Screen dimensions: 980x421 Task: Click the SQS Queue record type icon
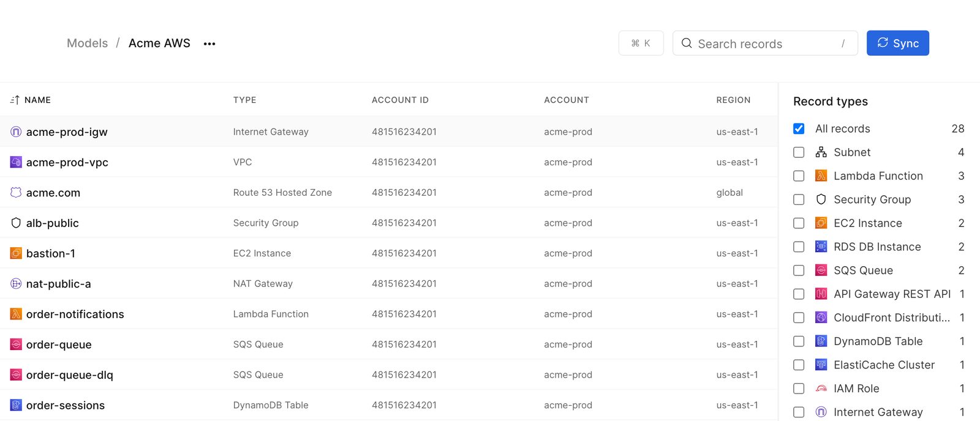[x=821, y=270]
